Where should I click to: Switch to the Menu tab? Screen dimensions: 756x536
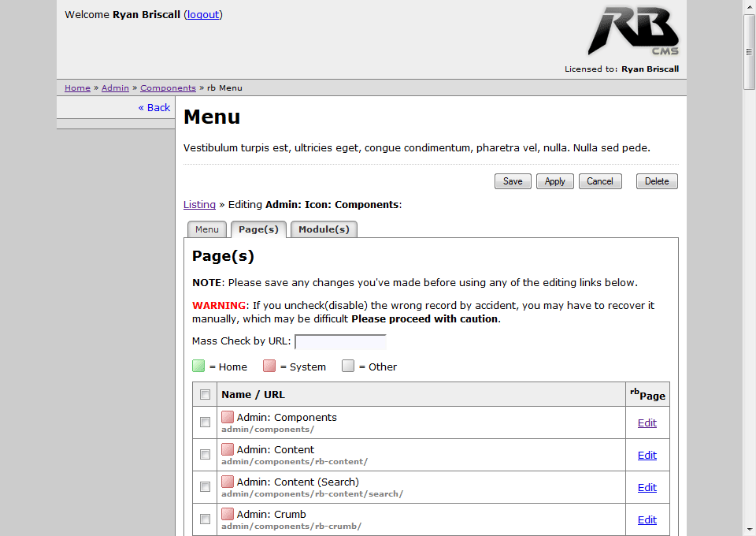(x=207, y=229)
